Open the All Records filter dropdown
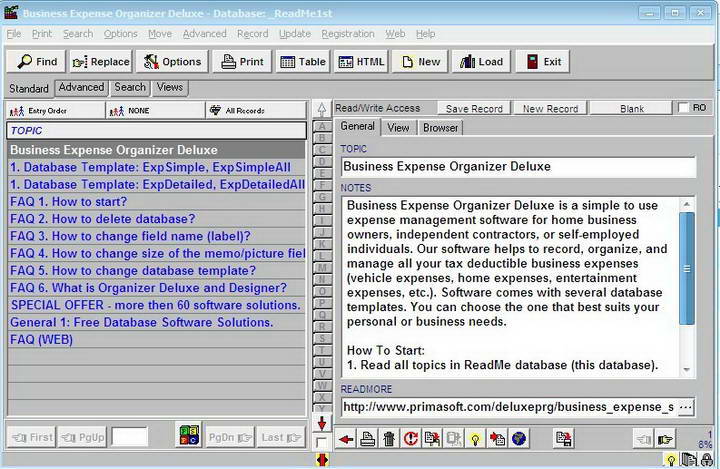 pyautogui.click(x=256, y=111)
